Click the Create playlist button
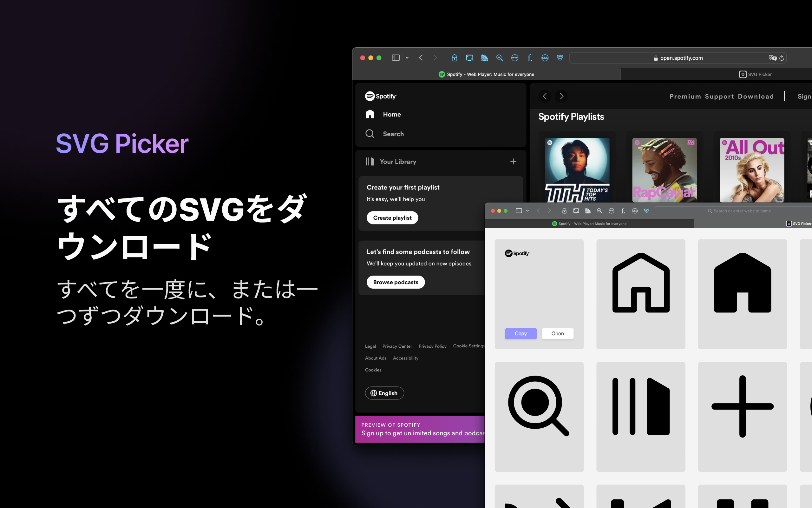Screen dimensions: 812x508 [x=392, y=218]
